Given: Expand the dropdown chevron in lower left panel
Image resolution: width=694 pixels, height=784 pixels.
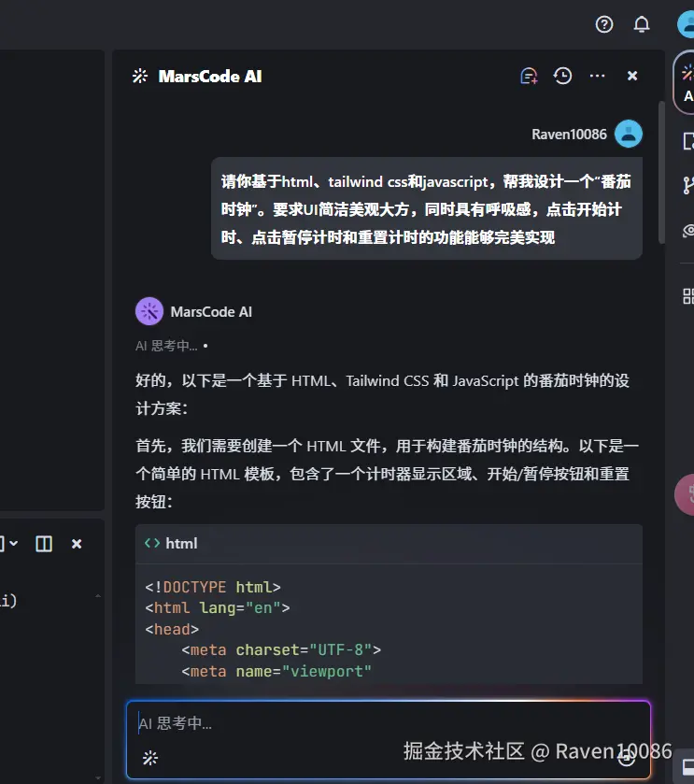Looking at the screenshot, I should pos(13,543).
